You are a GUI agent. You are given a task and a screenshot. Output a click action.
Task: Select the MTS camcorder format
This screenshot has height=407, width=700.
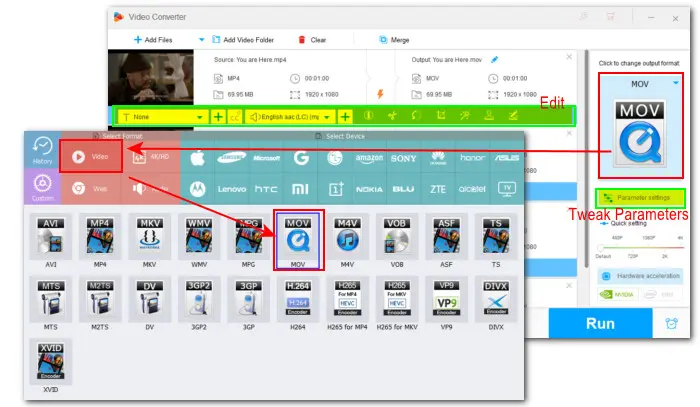tap(51, 299)
